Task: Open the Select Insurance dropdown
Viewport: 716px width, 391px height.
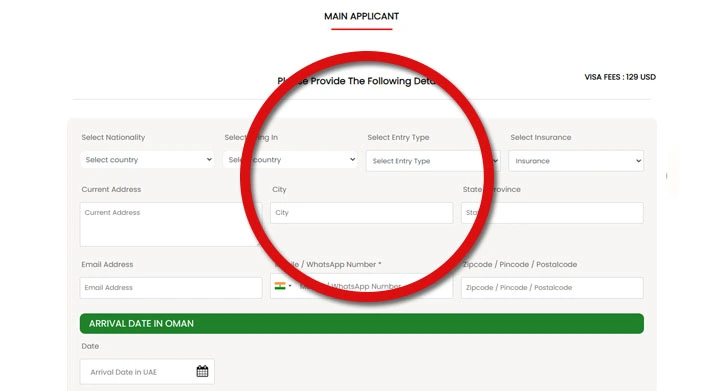Action: (576, 161)
